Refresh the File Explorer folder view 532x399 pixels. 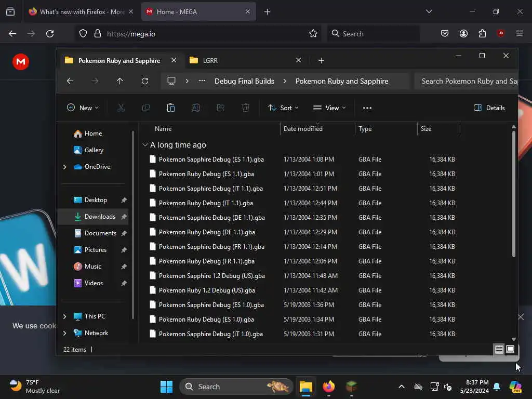(x=145, y=81)
